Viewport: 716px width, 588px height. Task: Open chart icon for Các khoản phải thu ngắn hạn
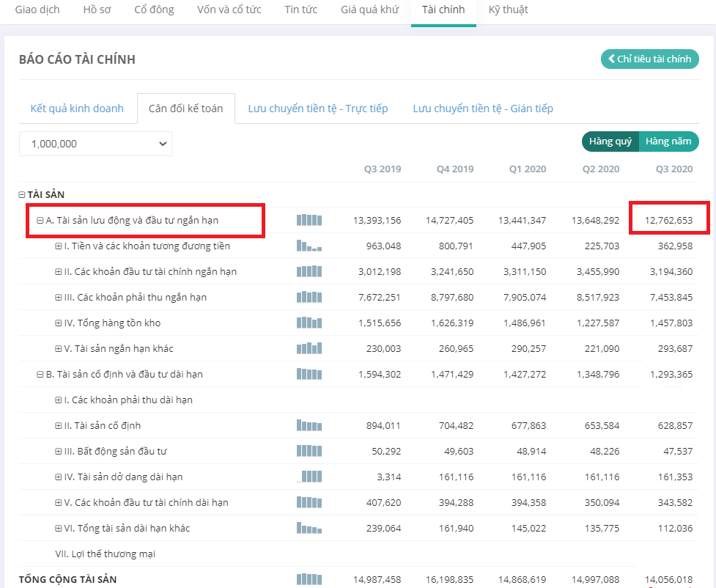pyautogui.click(x=309, y=297)
